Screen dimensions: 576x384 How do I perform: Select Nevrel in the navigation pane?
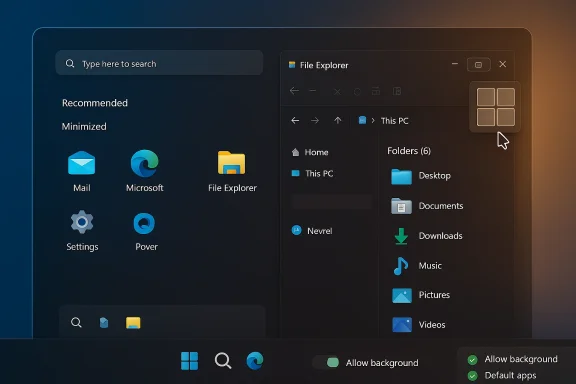312,231
